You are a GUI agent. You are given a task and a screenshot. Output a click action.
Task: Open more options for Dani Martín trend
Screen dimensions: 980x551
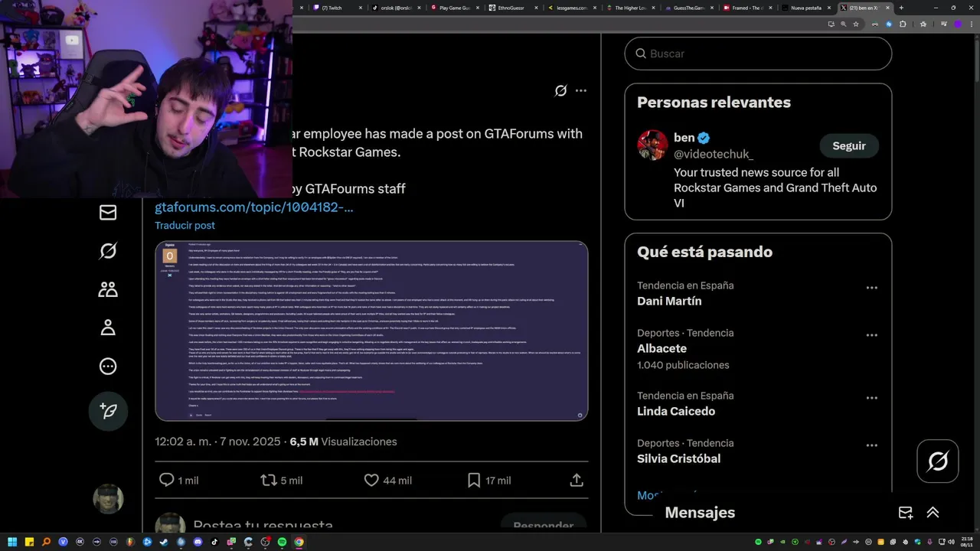871,288
